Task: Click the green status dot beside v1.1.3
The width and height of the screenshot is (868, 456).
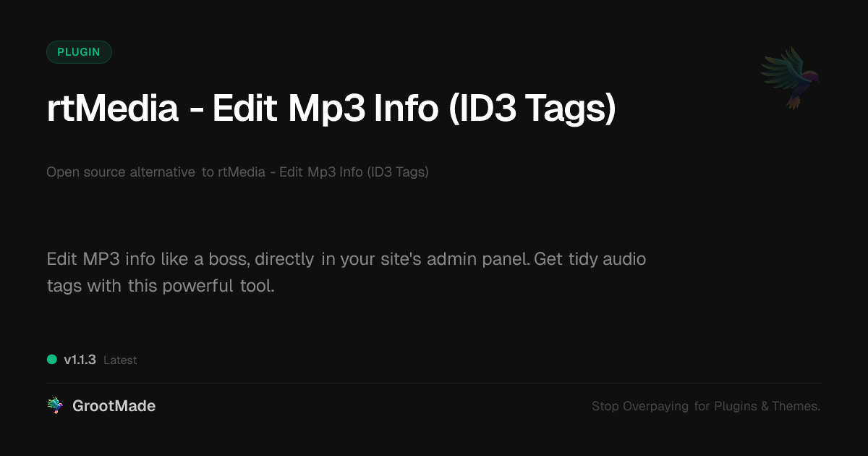Action: (x=52, y=359)
